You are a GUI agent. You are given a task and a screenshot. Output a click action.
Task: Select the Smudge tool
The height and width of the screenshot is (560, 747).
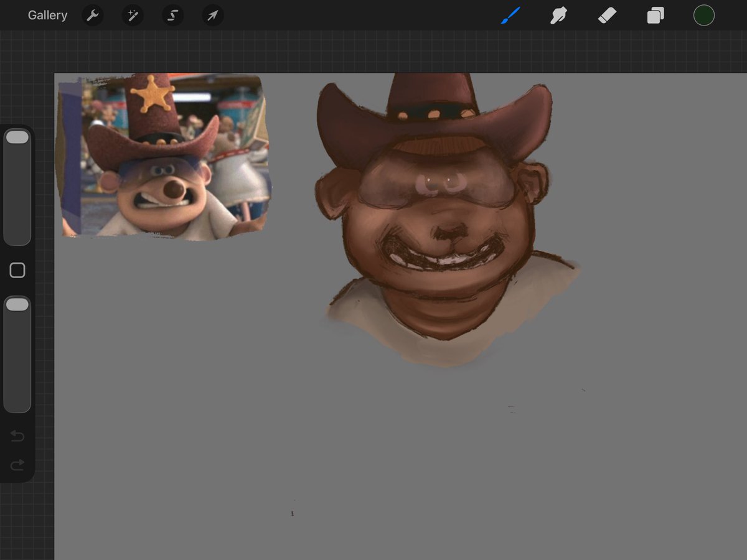click(x=559, y=16)
